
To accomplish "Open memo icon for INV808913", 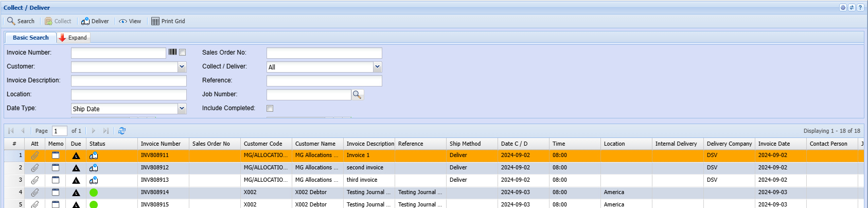I will [56, 180].
